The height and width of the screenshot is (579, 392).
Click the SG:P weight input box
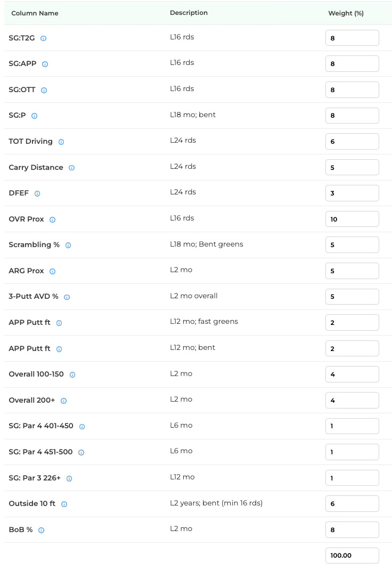click(x=352, y=116)
